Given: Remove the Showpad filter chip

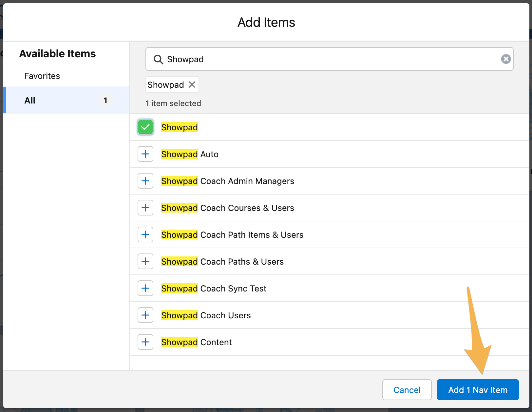Looking at the screenshot, I should coord(192,84).
